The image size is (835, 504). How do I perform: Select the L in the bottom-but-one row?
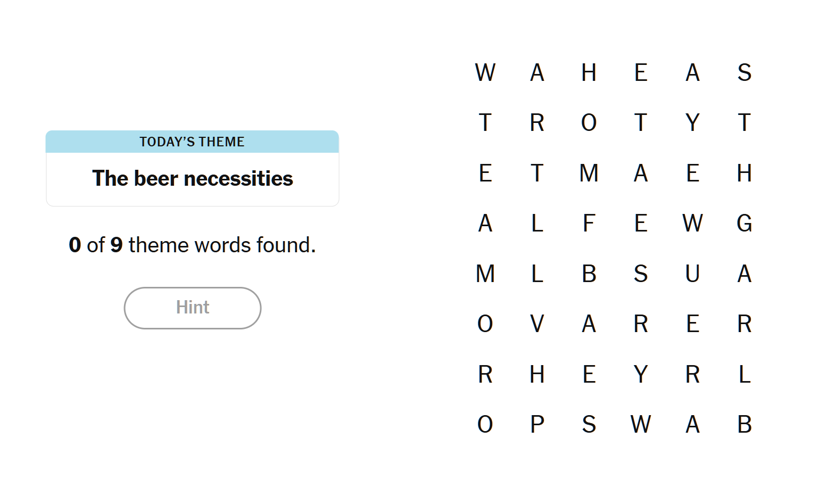745,374
